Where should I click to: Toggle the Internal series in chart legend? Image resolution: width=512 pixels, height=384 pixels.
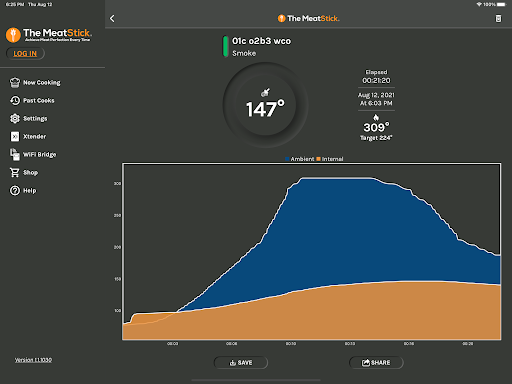pyautogui.click(x=330, y=159)
